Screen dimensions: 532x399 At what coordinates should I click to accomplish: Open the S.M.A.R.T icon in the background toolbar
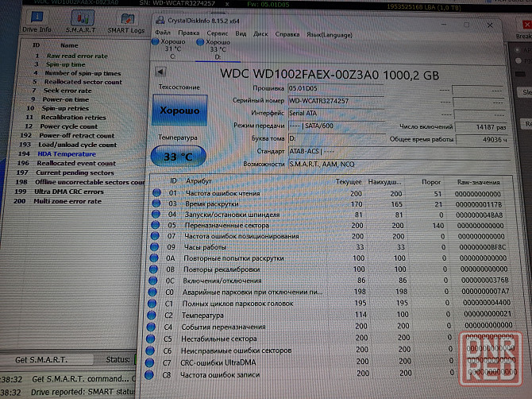click(81, 21)
